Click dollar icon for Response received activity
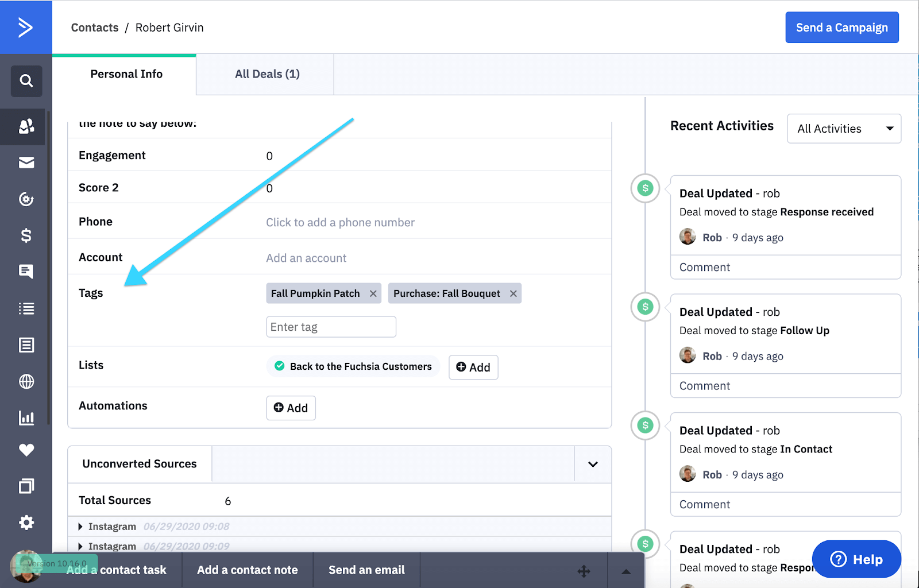Screen dimensions: 919x588 tap(646, 188)
